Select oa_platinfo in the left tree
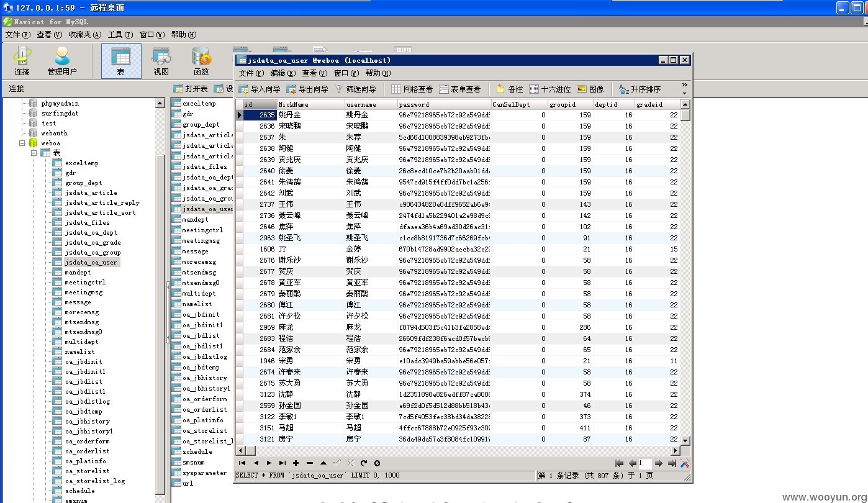Viewport: 868px width, 503px height. [x=85, y=461]
